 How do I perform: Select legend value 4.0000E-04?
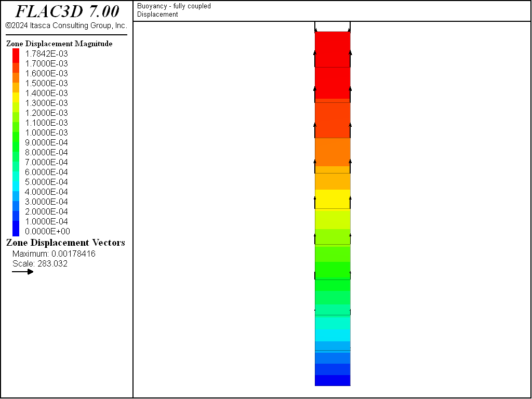click(x=46, y=192)
